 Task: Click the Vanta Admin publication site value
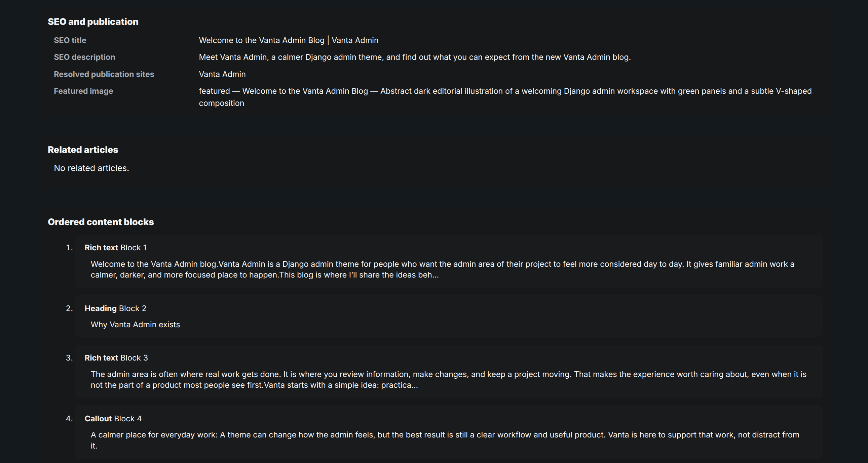click(222, 74)
